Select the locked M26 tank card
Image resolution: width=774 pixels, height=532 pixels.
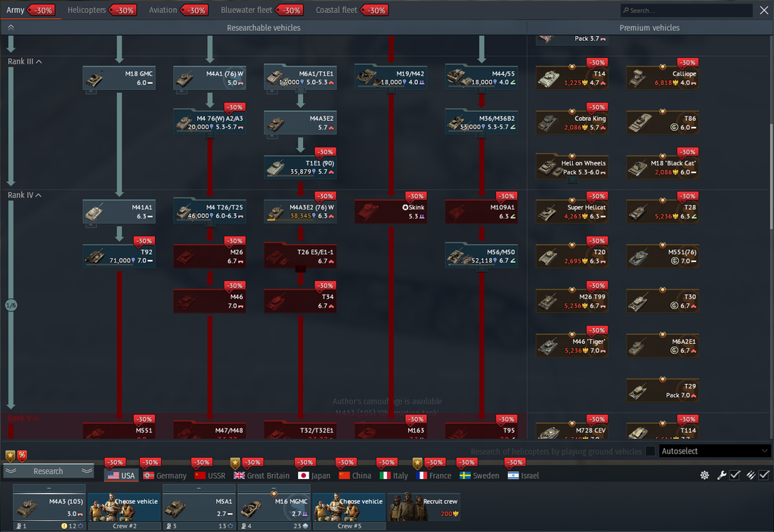[210, 257]
